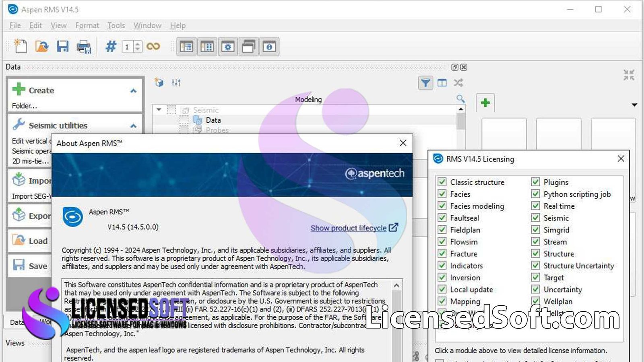
Task: Click the cascade windows toolbar button
Action: 248,47
